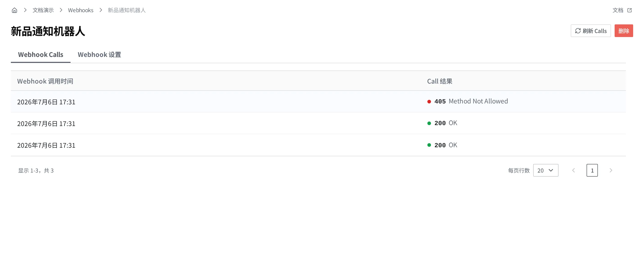Go to the previous page arrow

pyautogui.click(x=573, y=170)
